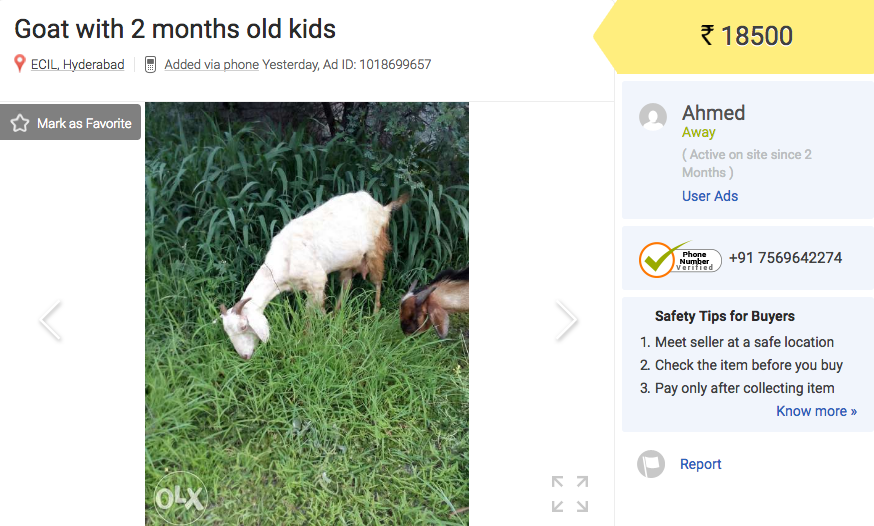This screenshot has width=874, height=526.
Task: Click the Know more safety tips link
Action: pyautogui.click(x=817, y=411)
